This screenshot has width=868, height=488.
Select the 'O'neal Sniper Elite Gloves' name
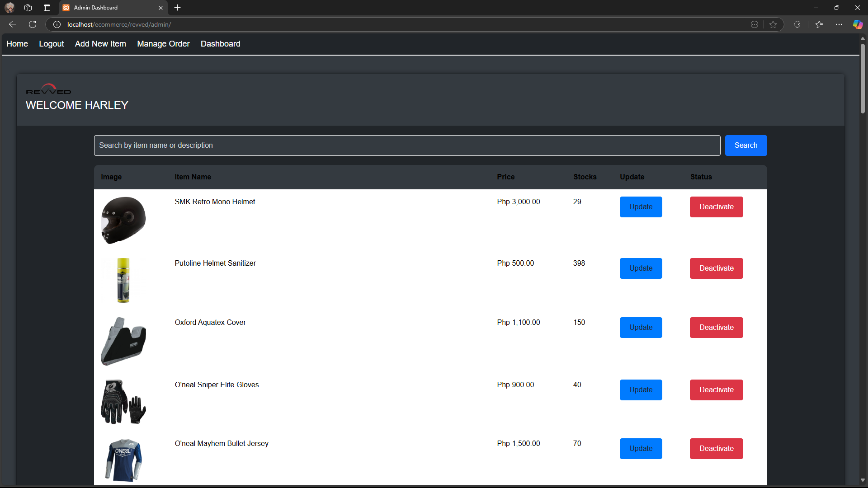click(x=217, y=385)
